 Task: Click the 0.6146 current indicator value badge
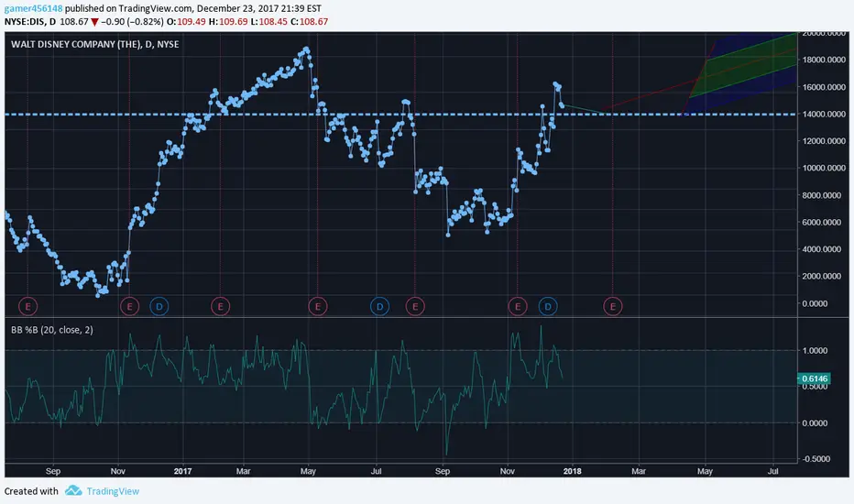[x=815, y=378]
